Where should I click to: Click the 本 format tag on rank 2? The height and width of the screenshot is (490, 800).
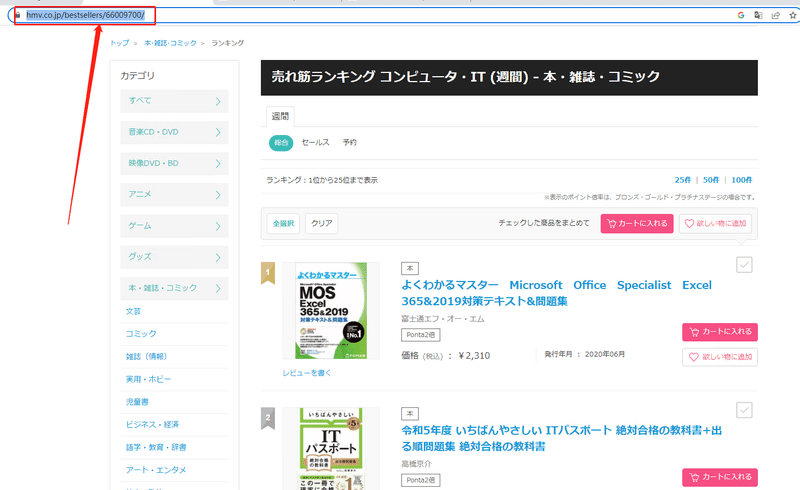tap(410, 413)
